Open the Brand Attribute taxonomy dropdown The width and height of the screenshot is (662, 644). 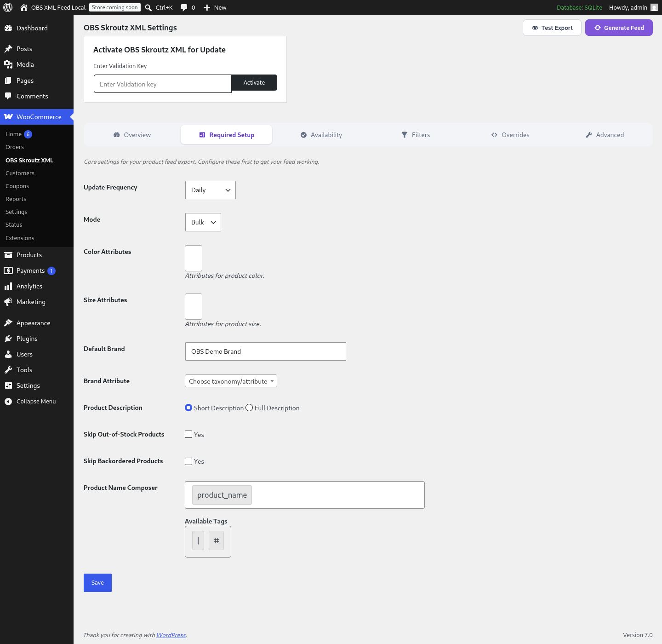[231, 381]
